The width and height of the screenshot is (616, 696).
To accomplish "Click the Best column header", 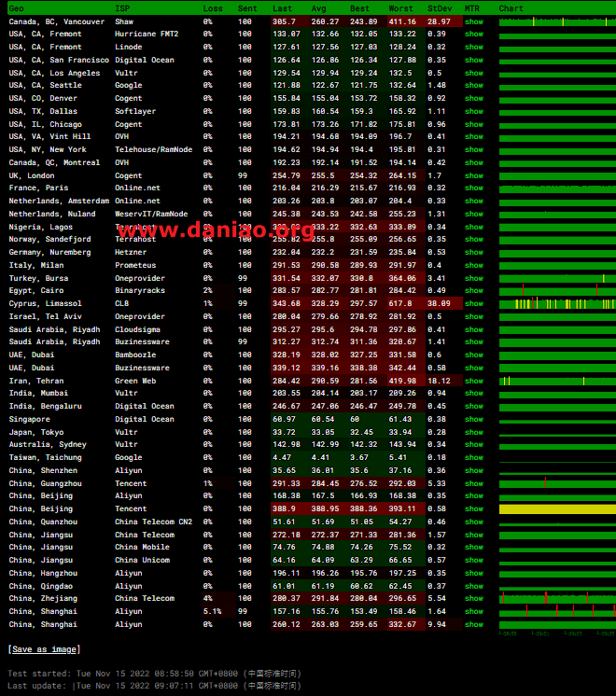I will pos(359,8).
